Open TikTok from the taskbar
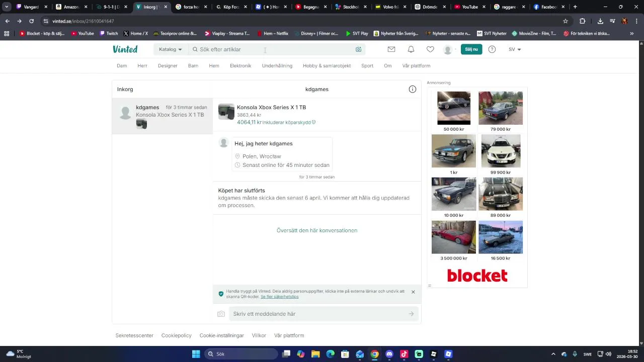This screenshot has width=644, height=362. (404, 354)
